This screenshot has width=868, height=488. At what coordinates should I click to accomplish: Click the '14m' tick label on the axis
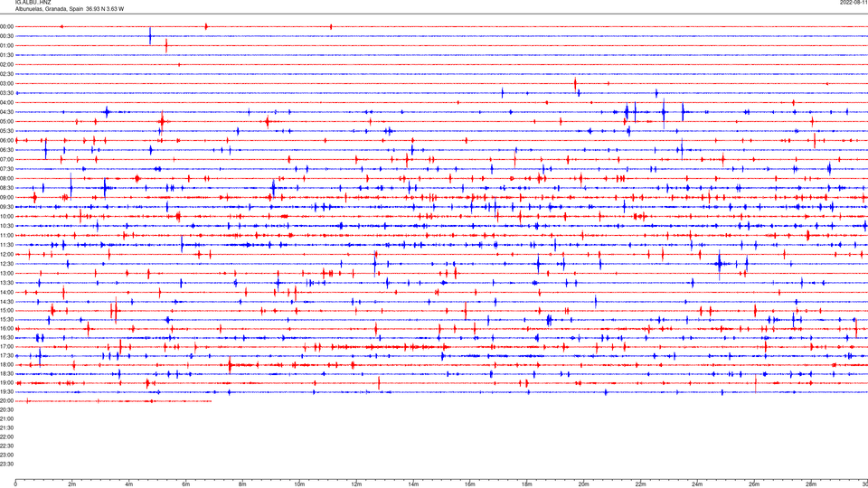413,484
